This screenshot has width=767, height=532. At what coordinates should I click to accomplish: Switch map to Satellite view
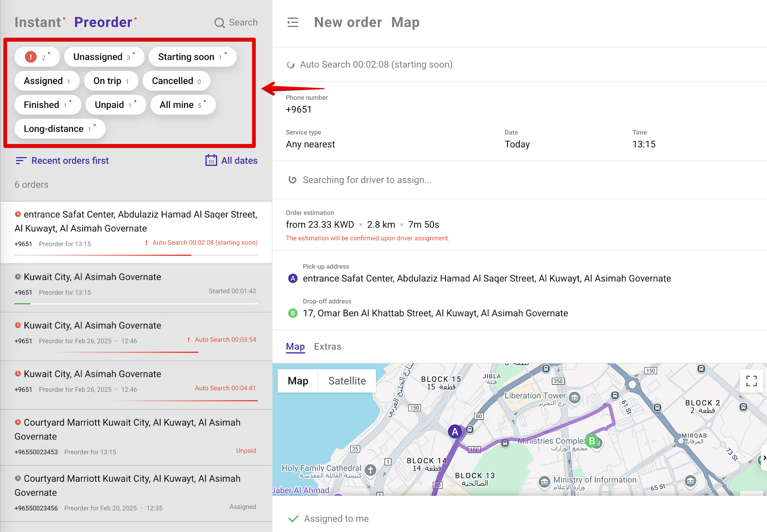click(347, 381)
